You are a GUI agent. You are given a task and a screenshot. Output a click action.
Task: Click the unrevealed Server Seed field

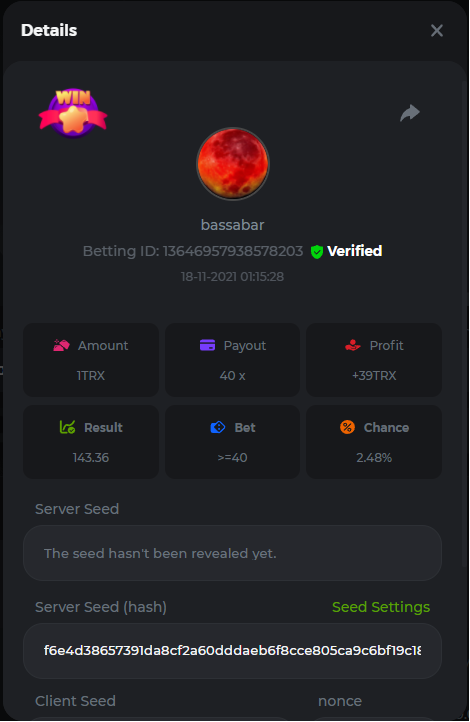pos(232,553)
